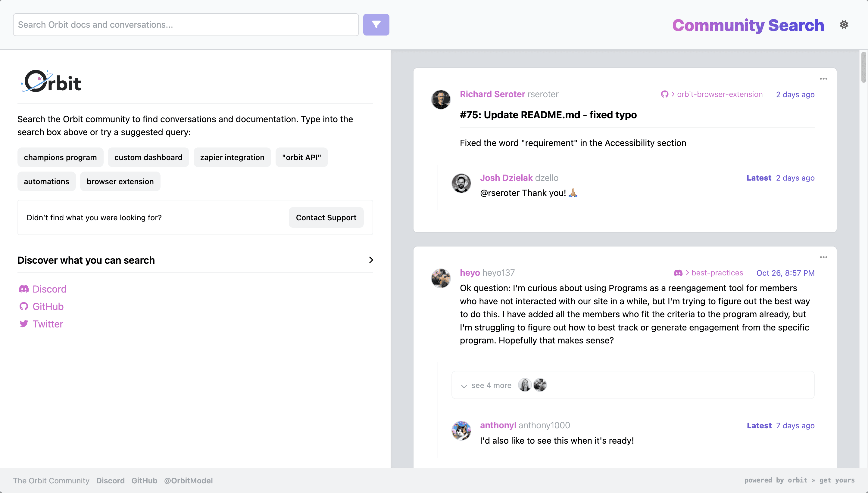Click the Twitter bird icon in sources list
The image size is (868, 493).
point(24,324)
